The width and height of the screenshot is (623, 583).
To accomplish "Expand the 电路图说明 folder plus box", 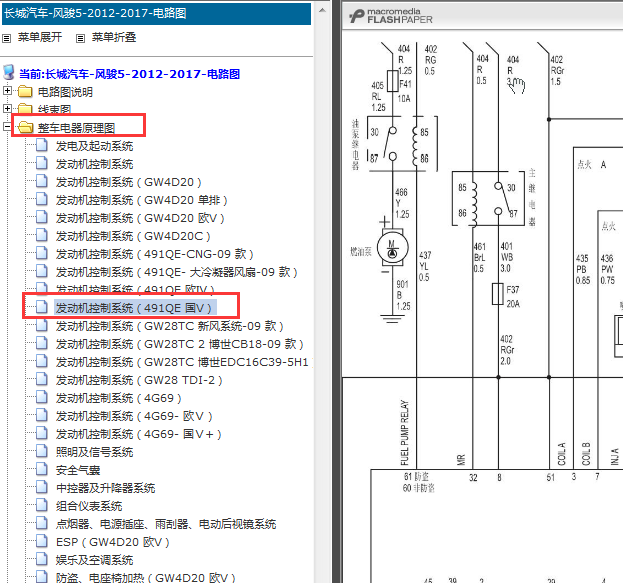I will [x=7, y=91].
